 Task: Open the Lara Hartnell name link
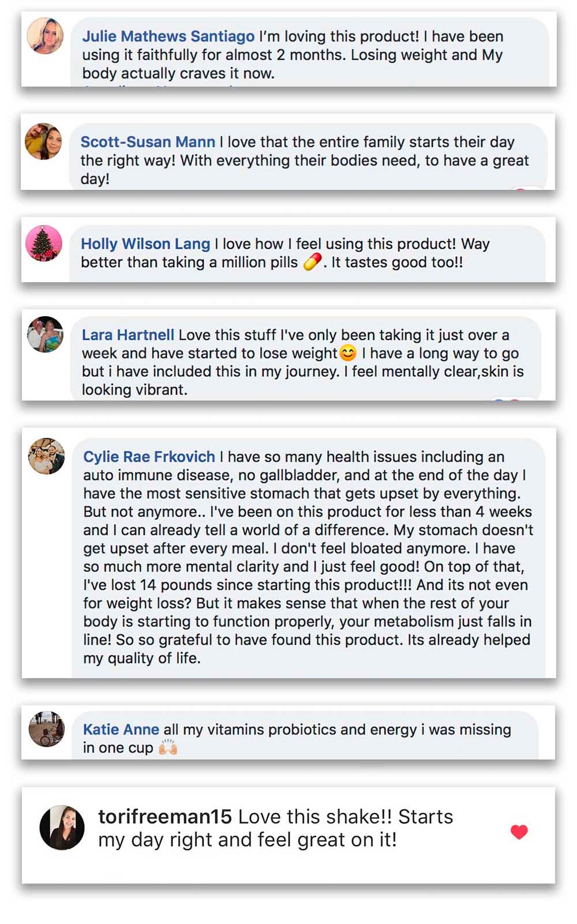click(128, 335)
